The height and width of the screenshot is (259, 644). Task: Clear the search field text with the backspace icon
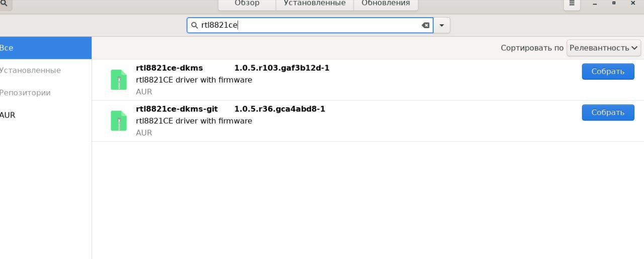click(x=426, y=25)
